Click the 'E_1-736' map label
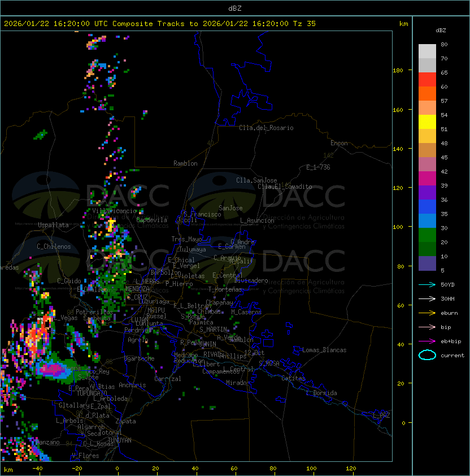The width and height of the screenshot is (470, 476). [x=318, y=167]
